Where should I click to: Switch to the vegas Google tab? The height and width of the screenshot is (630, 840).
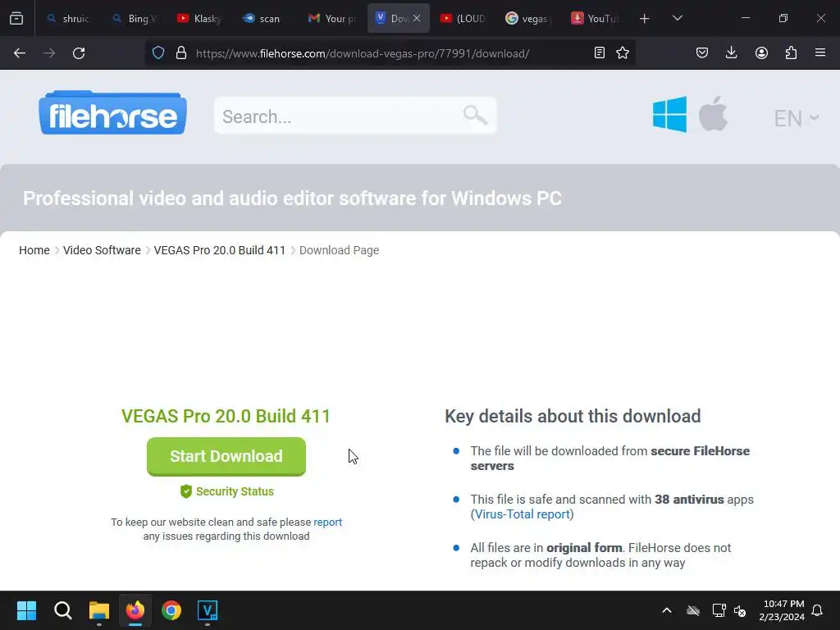click(529, 18)
